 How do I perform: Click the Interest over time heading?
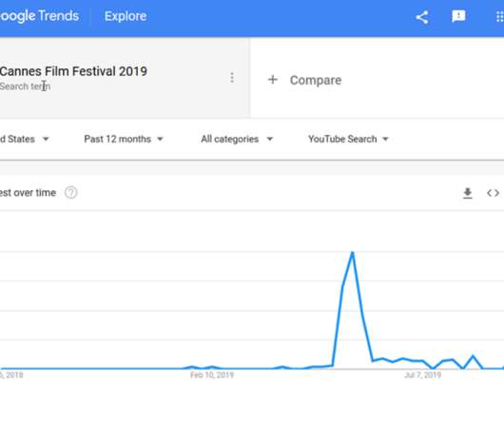[x=28, y=193]
